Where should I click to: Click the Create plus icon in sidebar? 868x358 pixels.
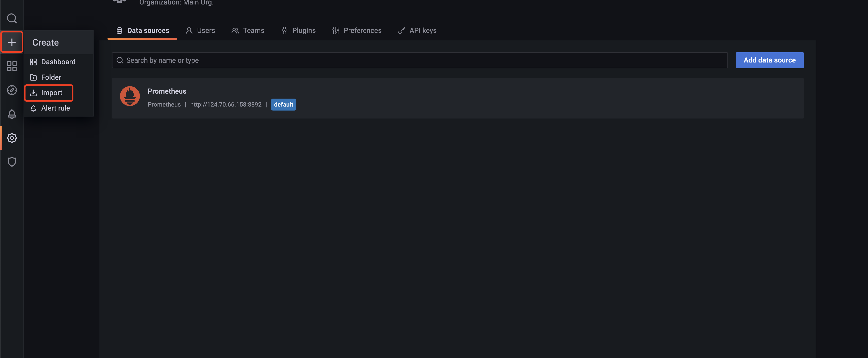(12, 42)
